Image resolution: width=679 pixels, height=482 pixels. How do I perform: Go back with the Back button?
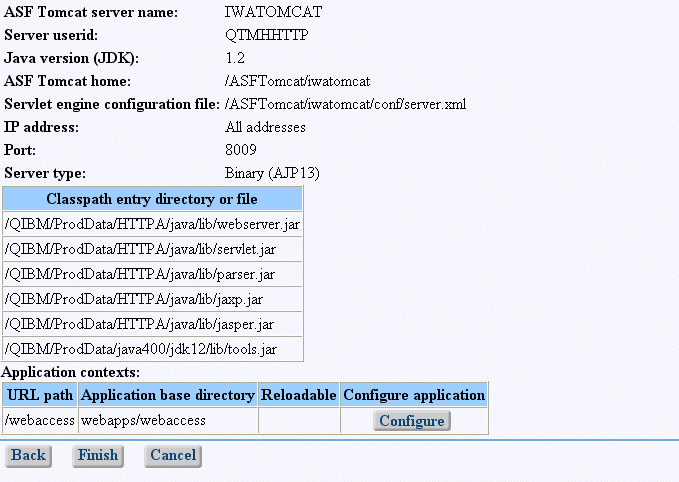(x=29, y=456)
